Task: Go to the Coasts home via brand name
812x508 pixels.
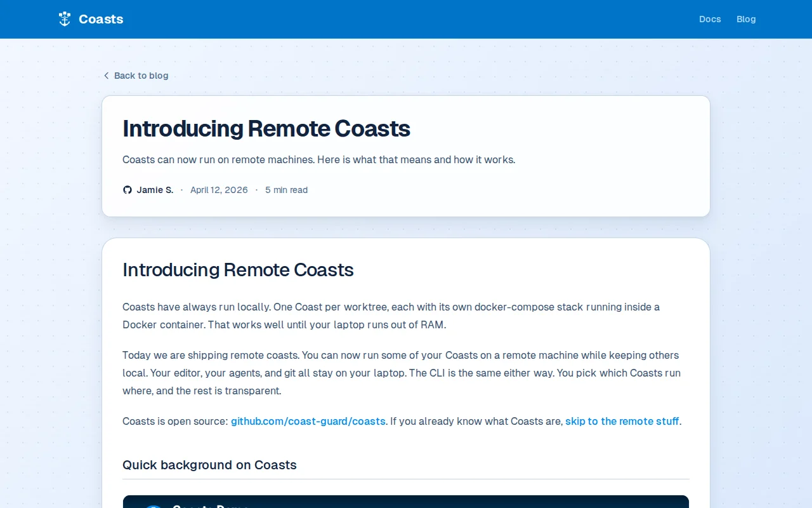Action: 101,19
